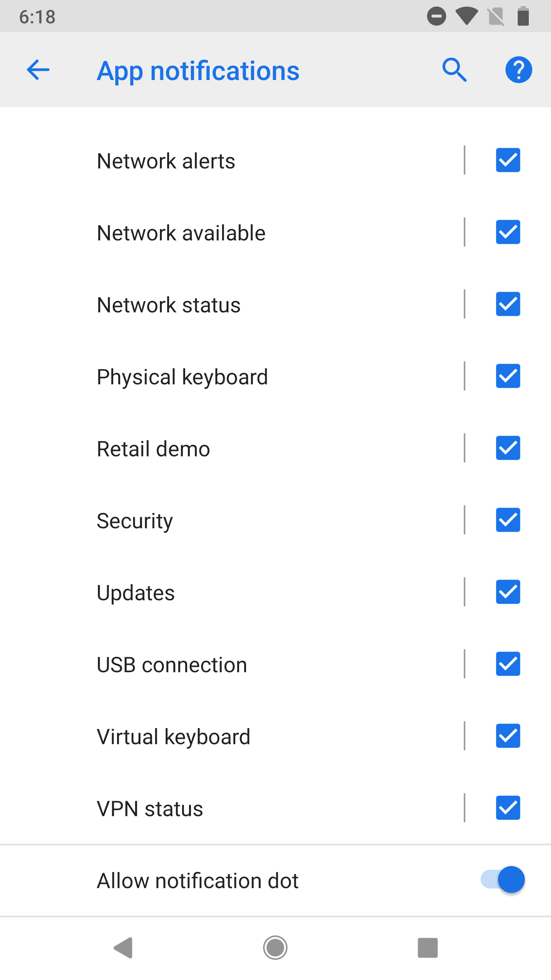
Task: Tap the back arrow icon
Action: (38, 70)
